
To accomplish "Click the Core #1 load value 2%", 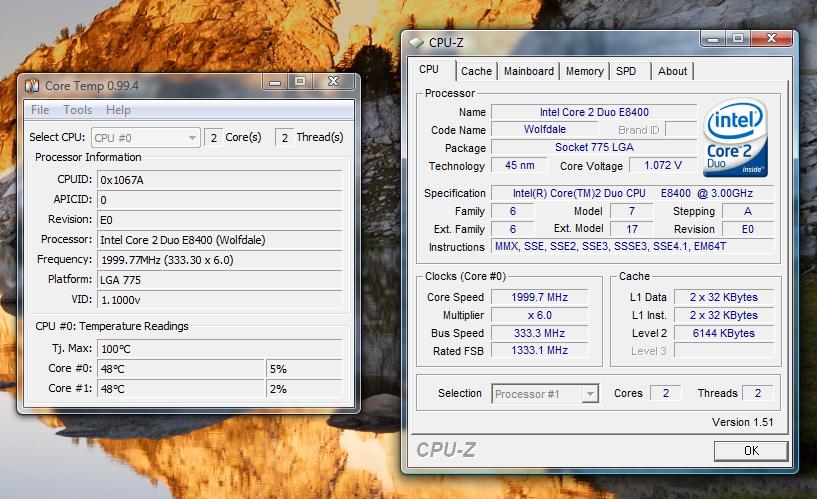I will pos(304,389).
